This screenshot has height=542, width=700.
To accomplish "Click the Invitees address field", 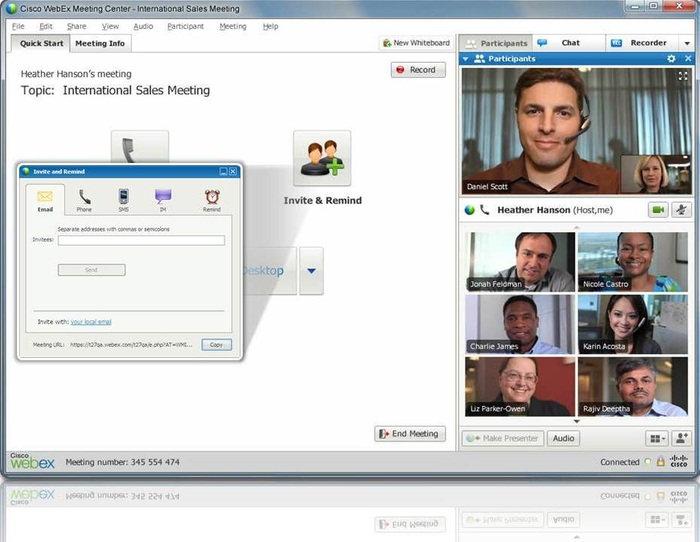I will click(141, 240).
